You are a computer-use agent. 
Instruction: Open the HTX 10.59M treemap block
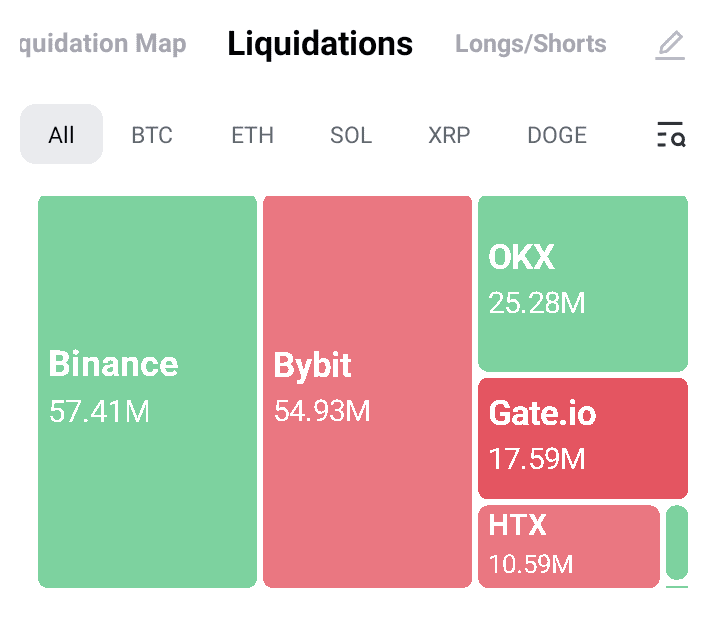tap(569, 546)
